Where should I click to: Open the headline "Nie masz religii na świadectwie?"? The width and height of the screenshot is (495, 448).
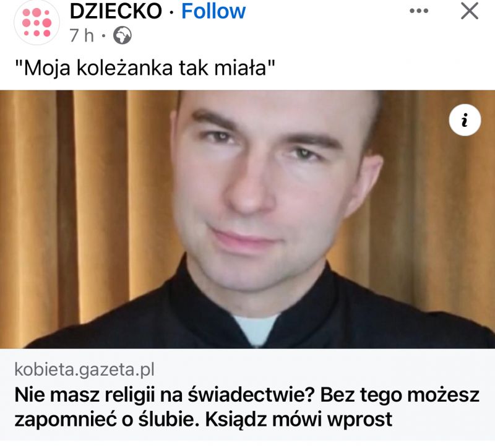pyautogui.click(x=164, y=395)
